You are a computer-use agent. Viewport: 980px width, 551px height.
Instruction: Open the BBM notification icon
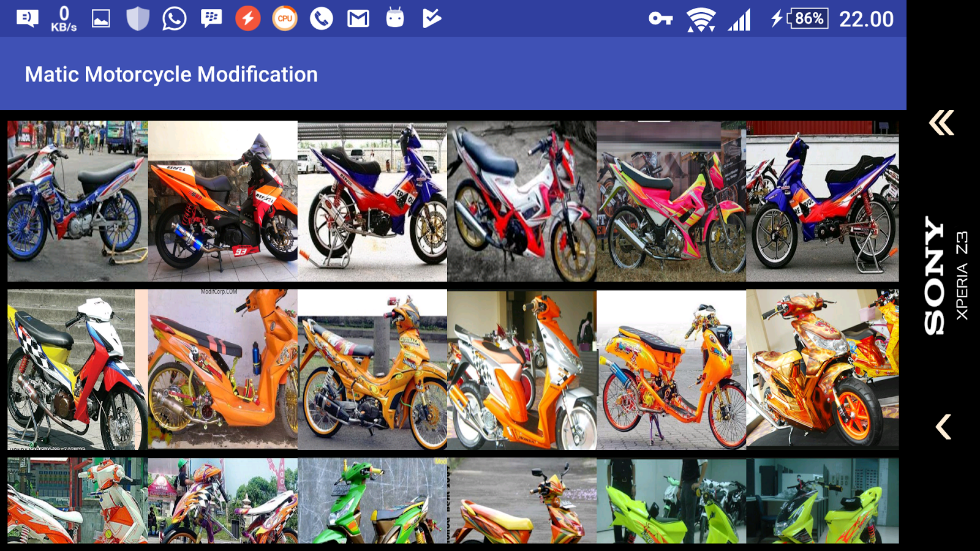(x=211, y=18)
